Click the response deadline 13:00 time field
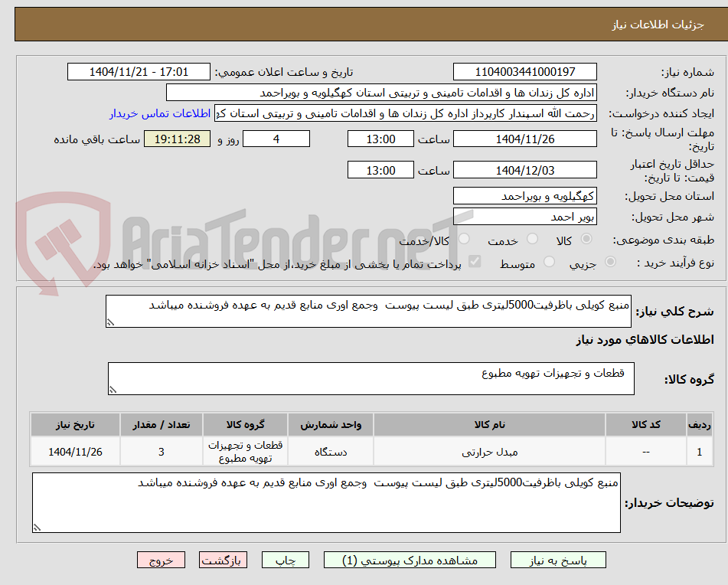 pyautogui.click(x=380, y=139)
